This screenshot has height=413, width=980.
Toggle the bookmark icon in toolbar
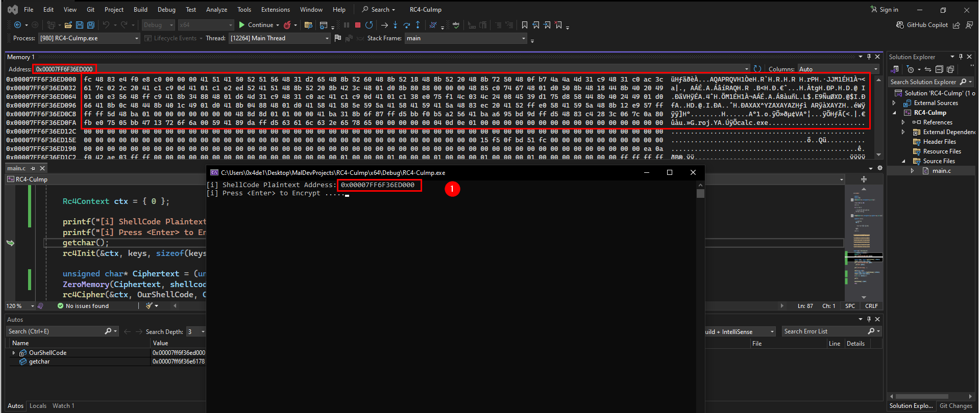coord(525,24)
